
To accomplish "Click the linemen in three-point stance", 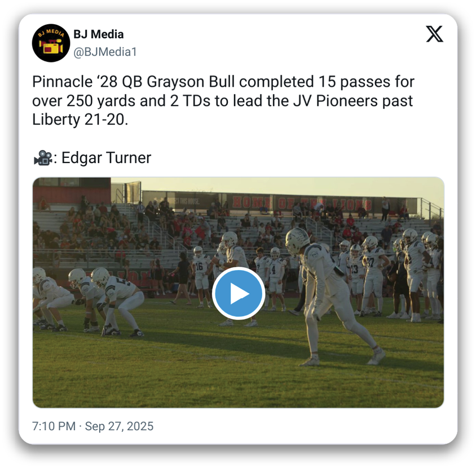I will coord(88,302).
